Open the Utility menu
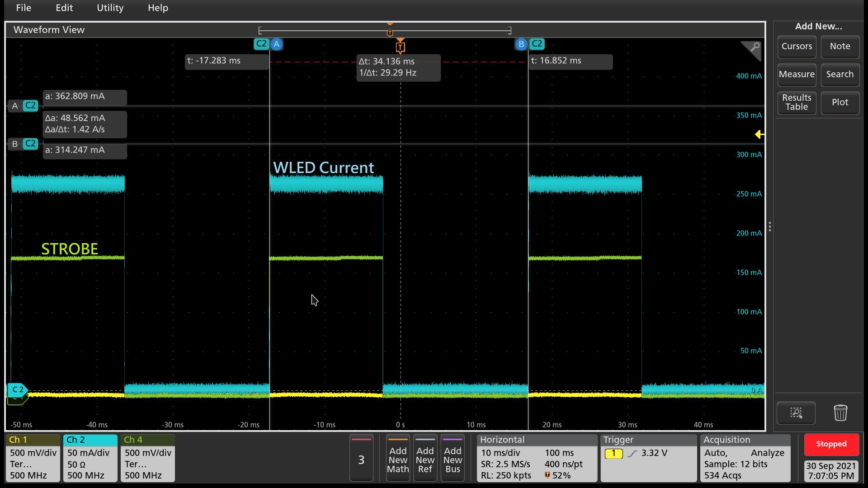 (x=110, y=8)
